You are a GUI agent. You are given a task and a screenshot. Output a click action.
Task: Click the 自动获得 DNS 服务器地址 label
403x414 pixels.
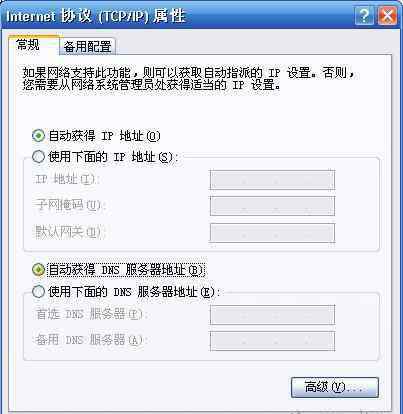tap(126, 270)
